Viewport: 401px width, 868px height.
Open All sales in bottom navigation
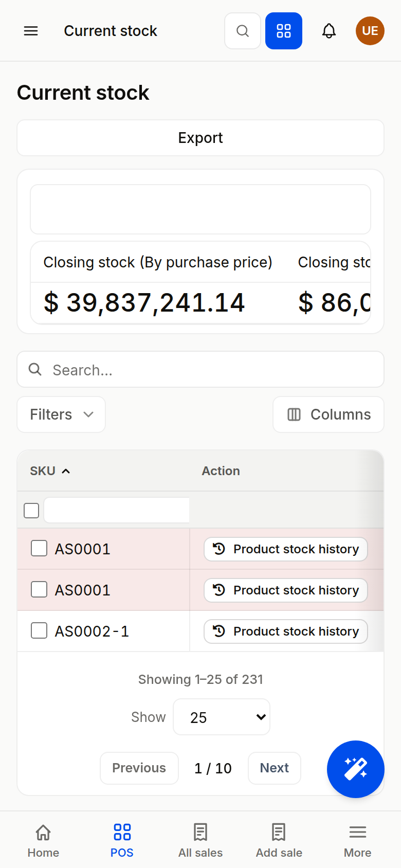(200, 840)
